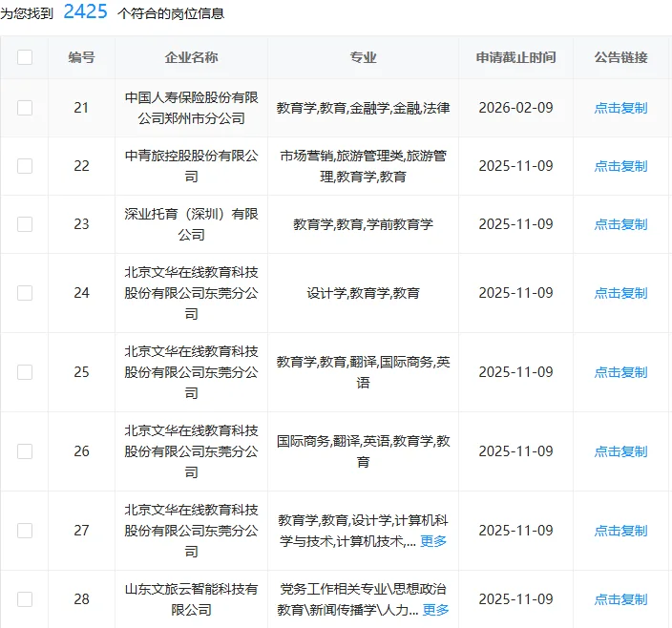
Task: Click the 编号 column header
Action: 81,57
